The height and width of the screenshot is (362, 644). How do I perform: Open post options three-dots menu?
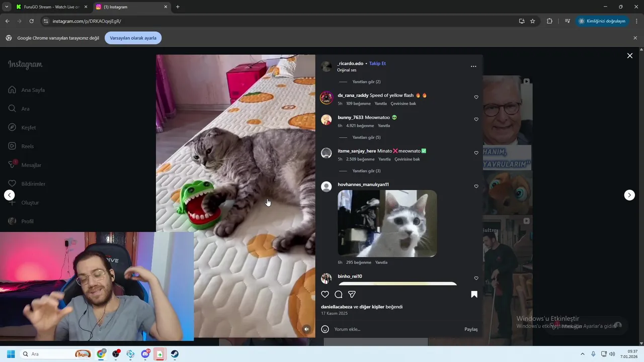(x=473, y=66)
